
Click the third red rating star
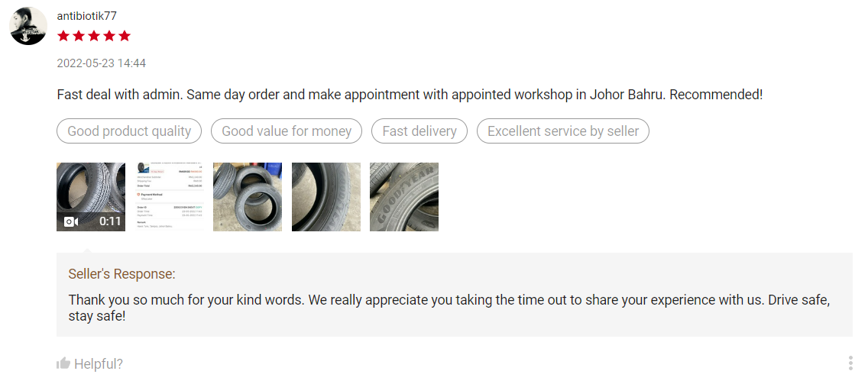[94, 36]
